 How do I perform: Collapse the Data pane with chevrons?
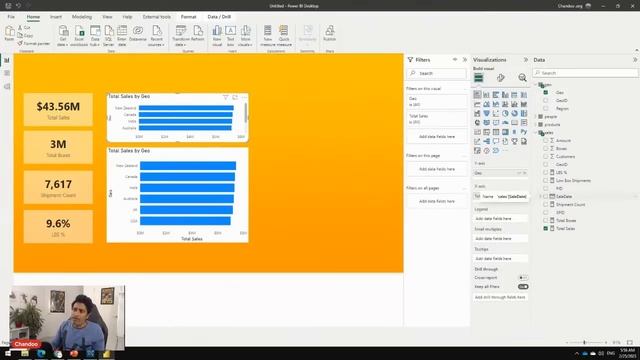coord(635,60)
